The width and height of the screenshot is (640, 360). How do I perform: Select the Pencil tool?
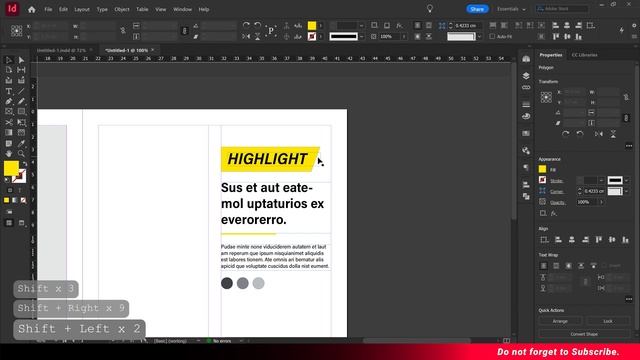click(21, 101)
